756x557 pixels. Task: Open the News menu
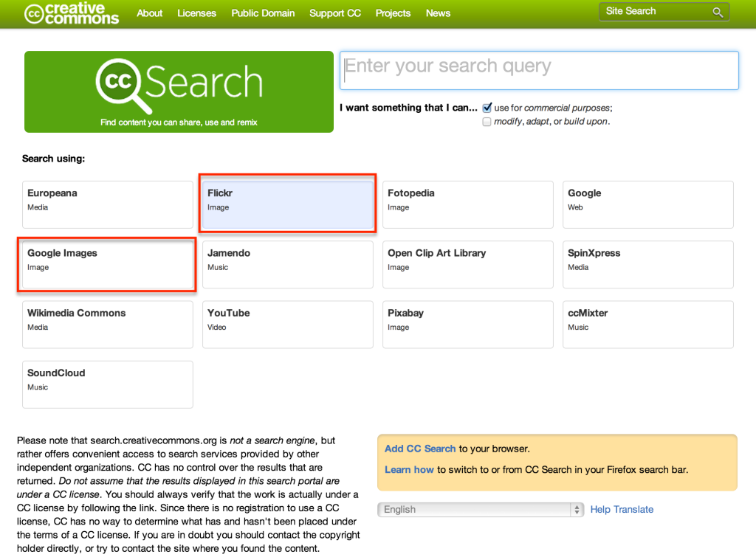(438, 13)
